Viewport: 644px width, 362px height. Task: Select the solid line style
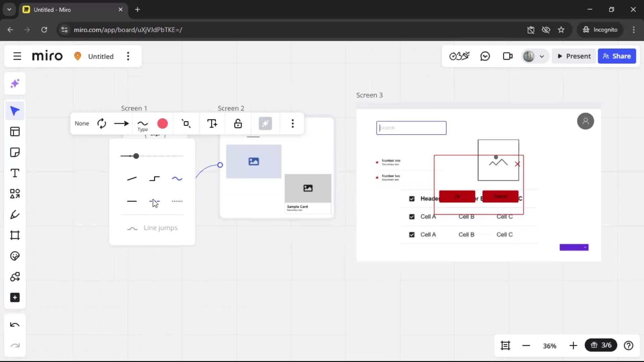tap(132, 201)
